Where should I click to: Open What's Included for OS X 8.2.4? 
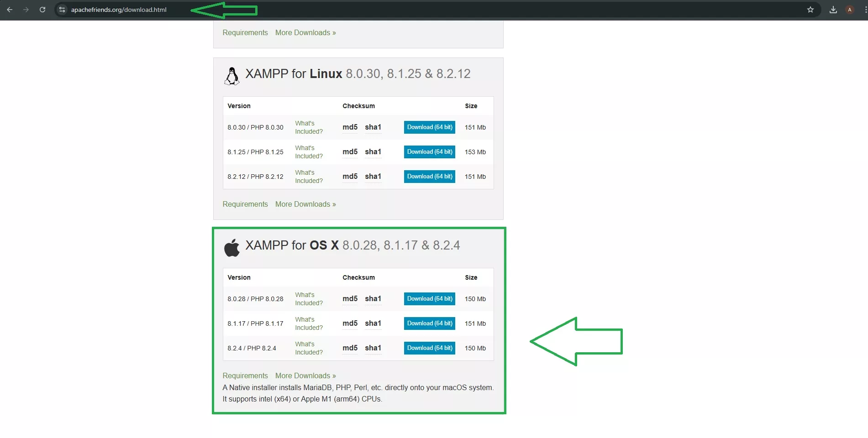pyautogui.click(x=309, y=348)
